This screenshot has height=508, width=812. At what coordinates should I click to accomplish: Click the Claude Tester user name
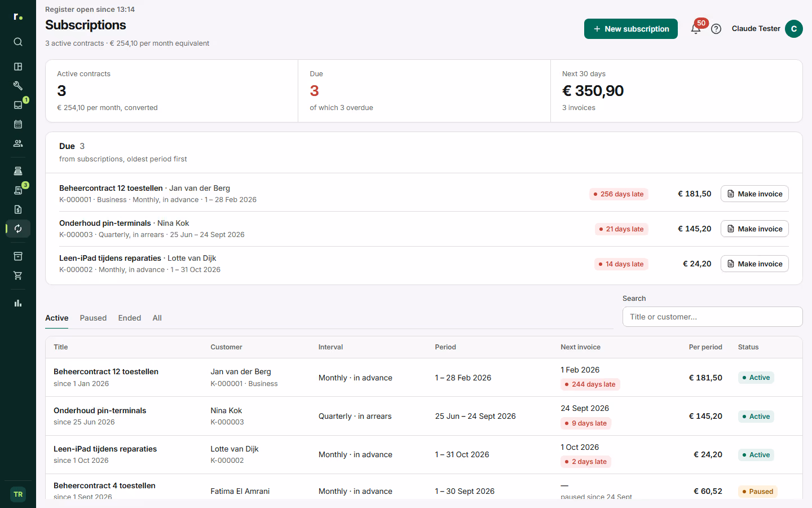pyautogui.click(x=756, y=29)
